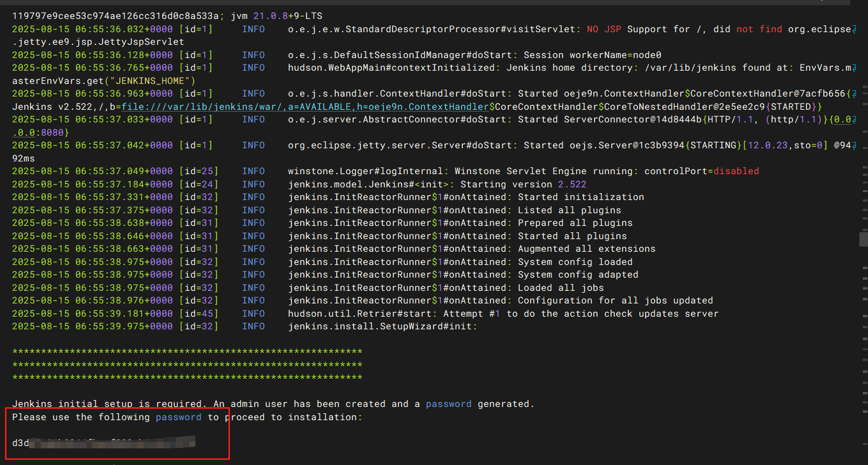Image resolution: width=868 pixels, height=465 pixels.
Task: Click the 'Prepared all plugins' message
Action: tap(575, 223)
